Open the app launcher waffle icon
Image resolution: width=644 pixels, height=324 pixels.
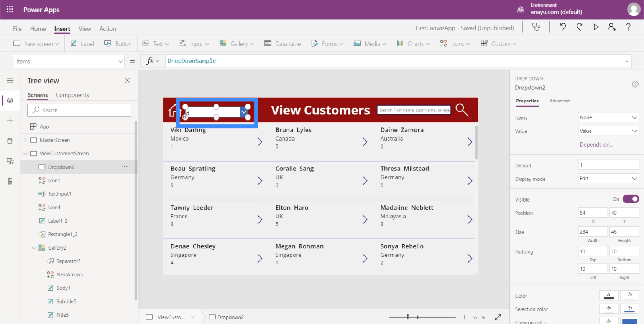[x=10, y=9]
